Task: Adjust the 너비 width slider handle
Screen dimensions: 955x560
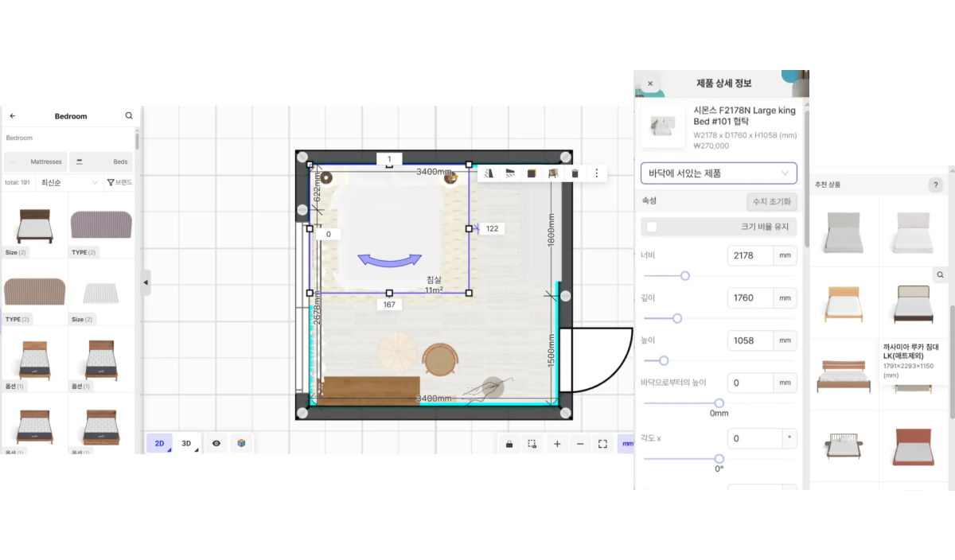Action: coord(684,276)
